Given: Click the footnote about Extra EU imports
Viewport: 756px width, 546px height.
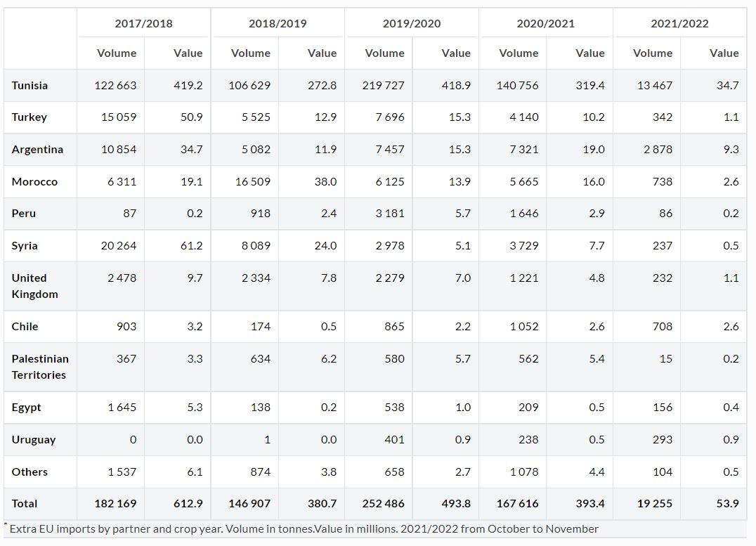Looking at the screenshot, I should pyautogui.click(x=304, y=528).
